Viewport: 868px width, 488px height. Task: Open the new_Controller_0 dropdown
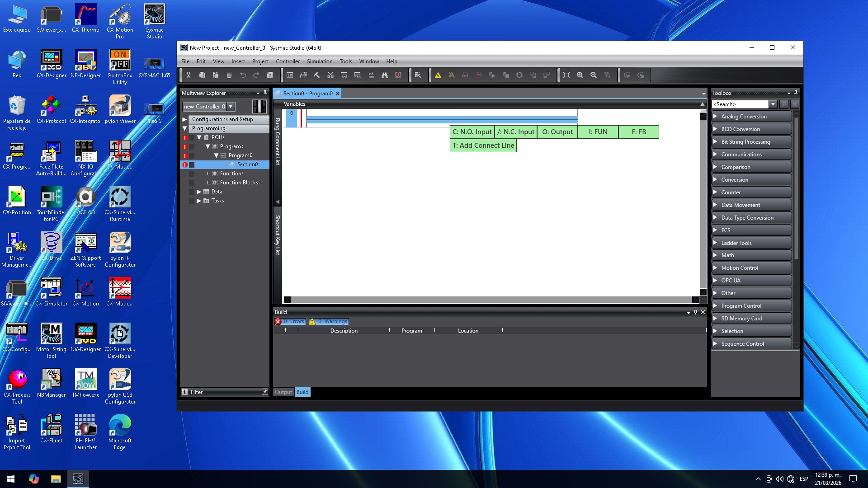click(x=231, y=107)
